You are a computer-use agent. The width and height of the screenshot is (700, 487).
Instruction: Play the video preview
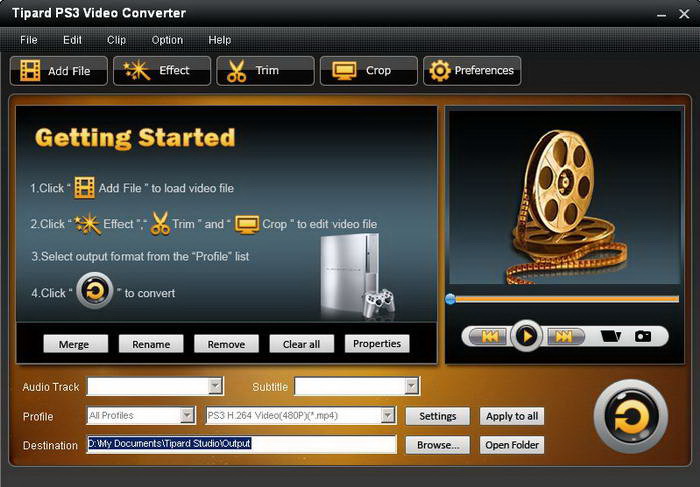526,336
